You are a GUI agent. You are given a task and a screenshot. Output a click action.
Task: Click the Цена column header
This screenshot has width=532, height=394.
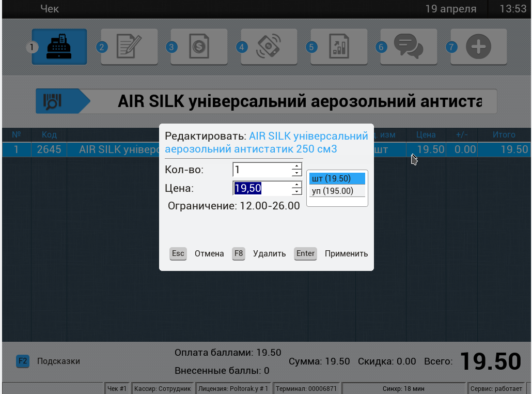pos(426,135)
